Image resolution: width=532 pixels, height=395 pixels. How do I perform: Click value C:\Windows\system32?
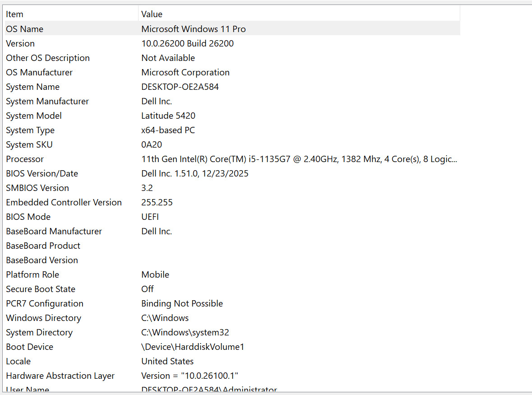pos(185,333)
